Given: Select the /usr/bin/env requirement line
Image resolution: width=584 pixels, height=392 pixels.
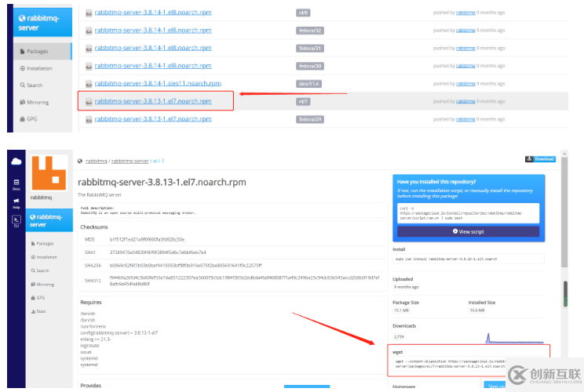Looking at the screenshot, I should (93, 326).
